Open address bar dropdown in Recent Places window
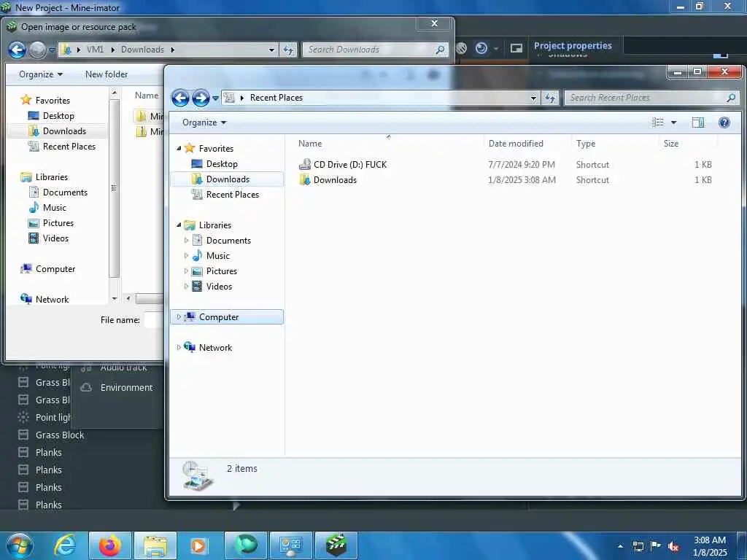 533,98
